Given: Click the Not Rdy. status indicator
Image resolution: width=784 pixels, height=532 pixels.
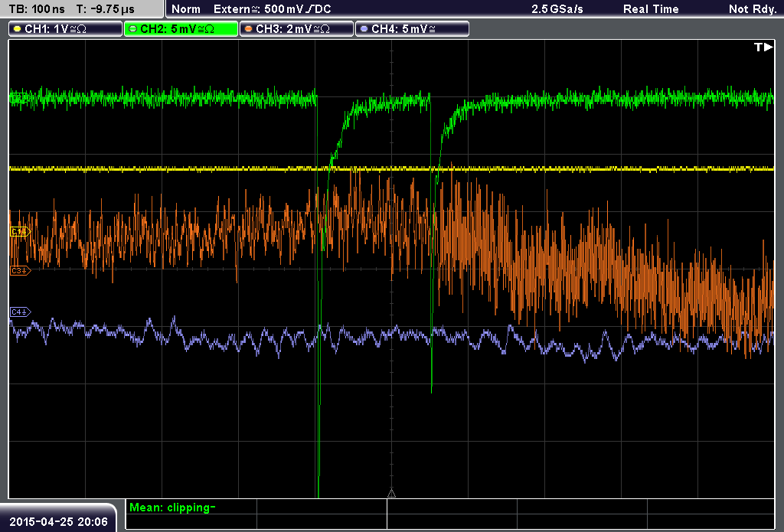Looking at the screenshot, I should pos(753,9).
